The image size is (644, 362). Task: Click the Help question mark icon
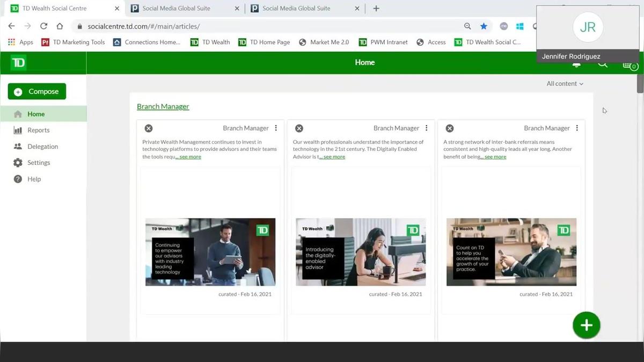point(18,179)
